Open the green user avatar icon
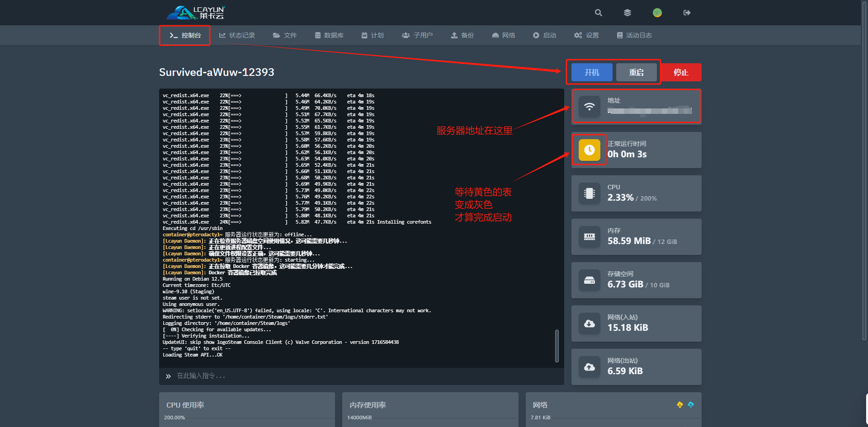This screenshot has width=868, height=427. coord(657,13)
